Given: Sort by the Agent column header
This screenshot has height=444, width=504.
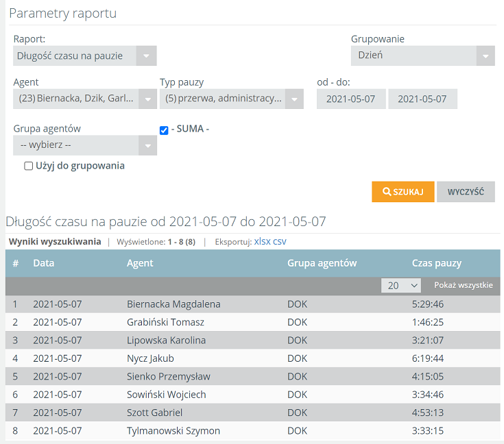Looking at the screenshot, I should (140, 263).
